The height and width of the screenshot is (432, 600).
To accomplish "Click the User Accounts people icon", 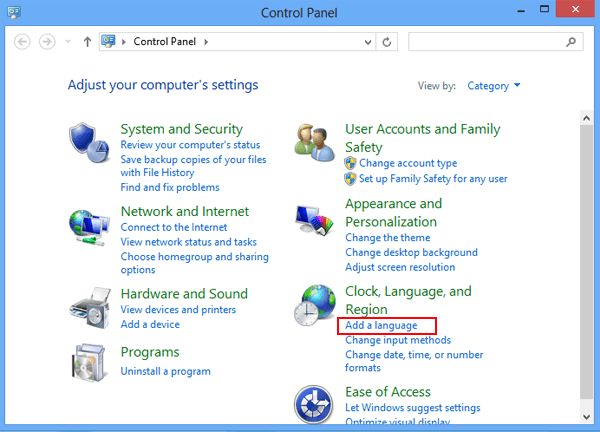I will point(315,142).
